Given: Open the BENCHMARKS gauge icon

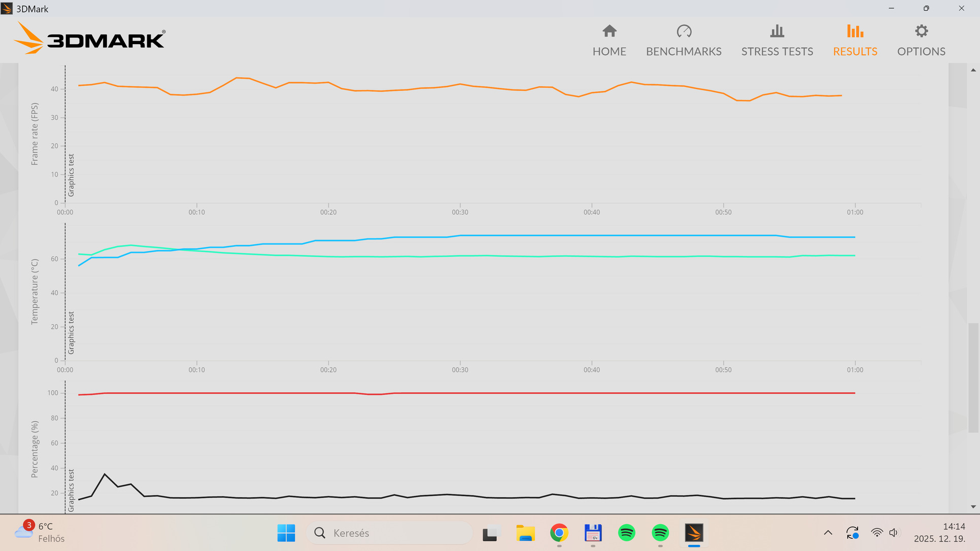Looking at the screenshot, I should pyautogui.click(x=684, y=31).
